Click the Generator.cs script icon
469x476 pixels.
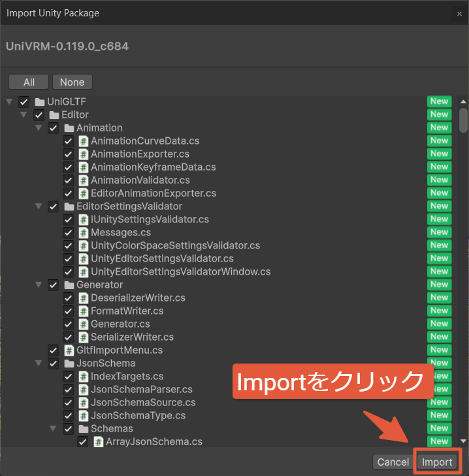[84, 324]
